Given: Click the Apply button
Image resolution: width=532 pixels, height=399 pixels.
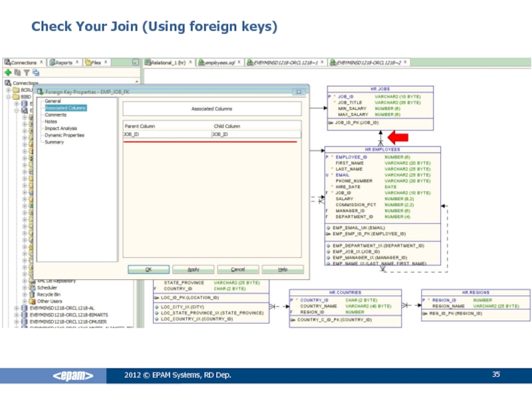Looking at the screenshot, I should click(x=194, y=269).
